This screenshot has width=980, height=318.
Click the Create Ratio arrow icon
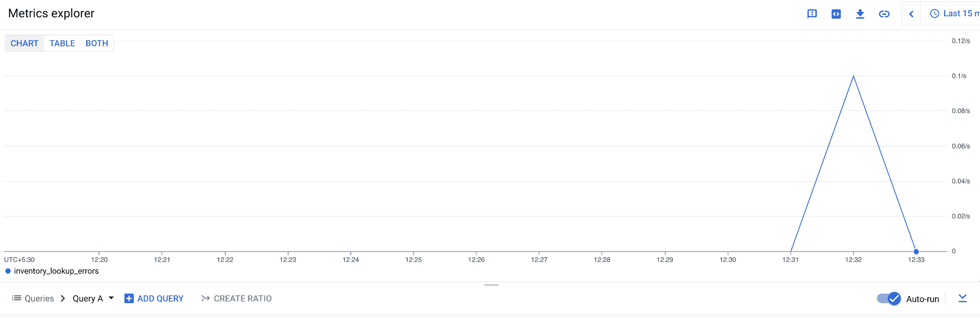tap(206, 298)
